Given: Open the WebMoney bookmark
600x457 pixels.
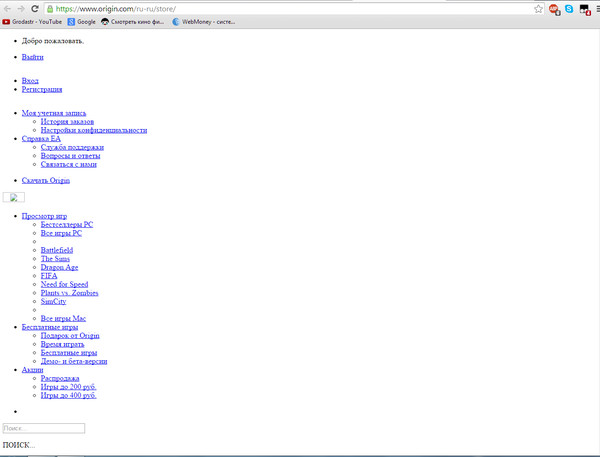Looking at the screenshot, I should pyautogui.click(x=204, y=22).
